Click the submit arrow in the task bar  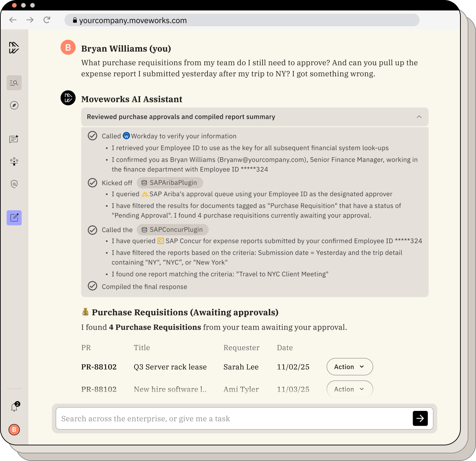coord(420,418)
